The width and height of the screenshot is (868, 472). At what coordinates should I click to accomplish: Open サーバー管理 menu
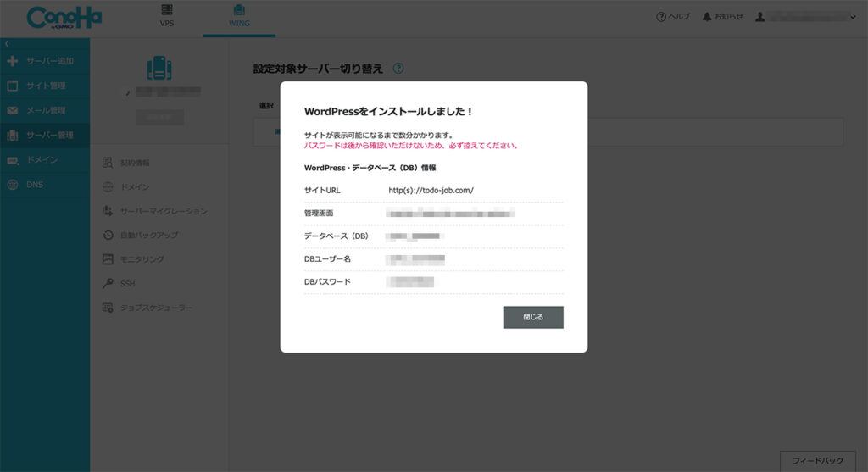click(x=50, y=135)
